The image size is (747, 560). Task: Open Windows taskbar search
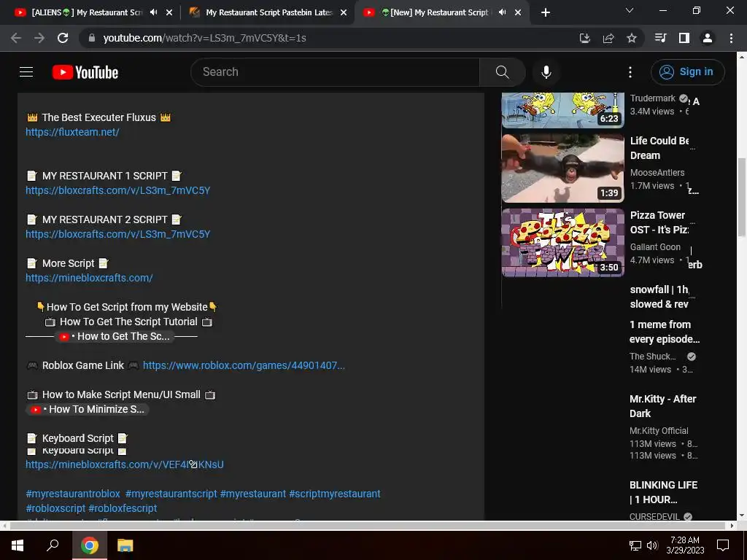point(53,545)
